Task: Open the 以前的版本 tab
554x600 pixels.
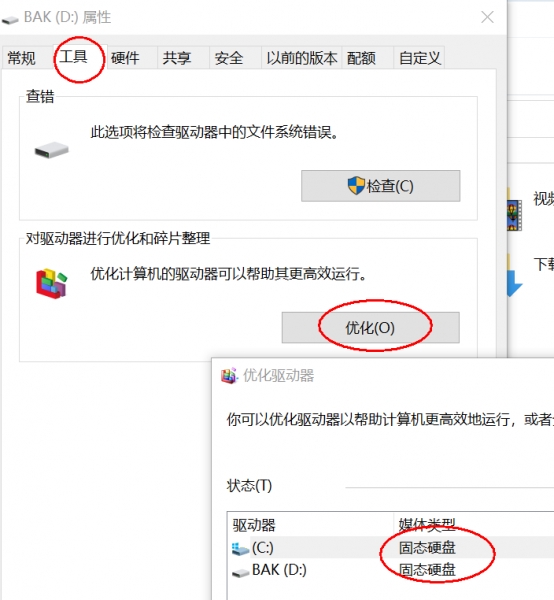Action: coord(302,58)
